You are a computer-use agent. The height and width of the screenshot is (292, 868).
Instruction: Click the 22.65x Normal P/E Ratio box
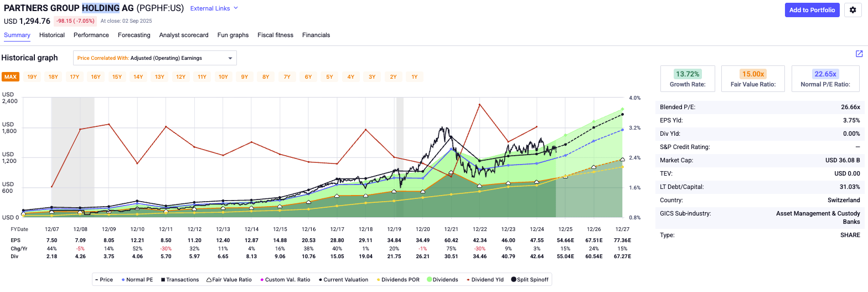pyautogui.click(x=825, y=79)
